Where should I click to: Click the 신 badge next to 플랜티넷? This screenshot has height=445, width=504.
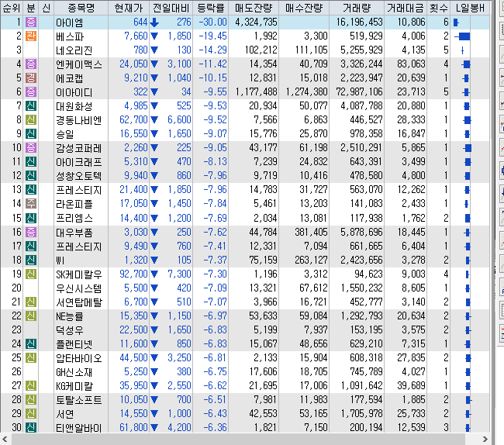(31, 343)
